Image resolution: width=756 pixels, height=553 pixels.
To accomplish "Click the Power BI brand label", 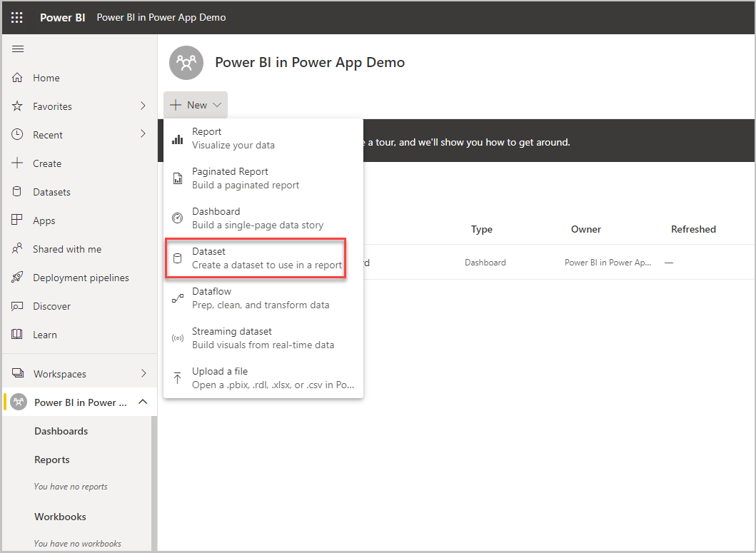I will [63, 17].
